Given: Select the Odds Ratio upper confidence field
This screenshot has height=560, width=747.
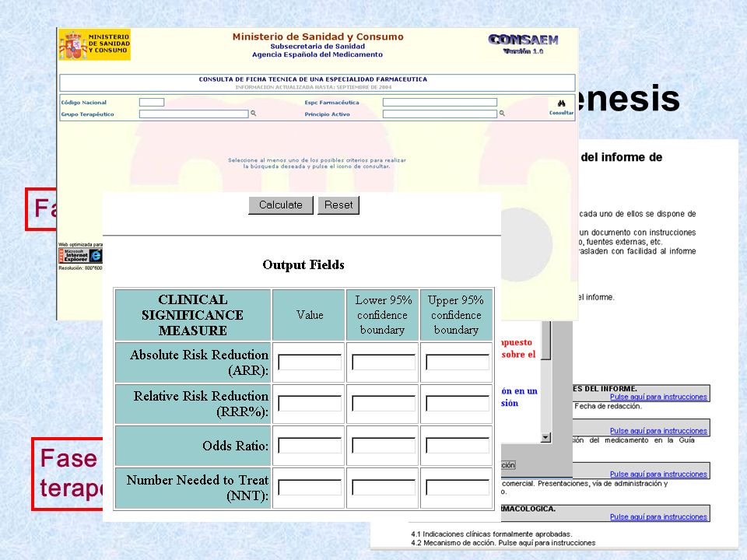Looking at the screenshot, I should coord(458,446).
